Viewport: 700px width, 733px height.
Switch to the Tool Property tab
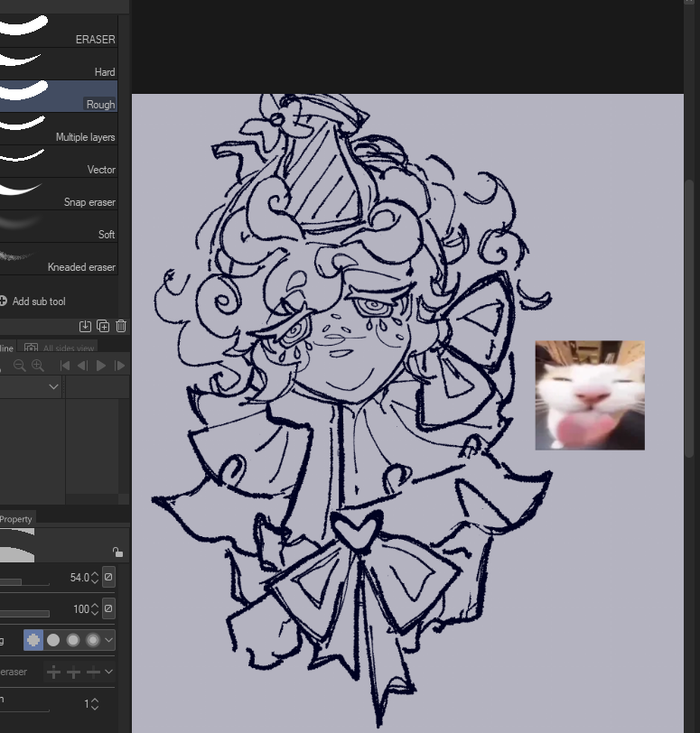[x=16, y=519]
